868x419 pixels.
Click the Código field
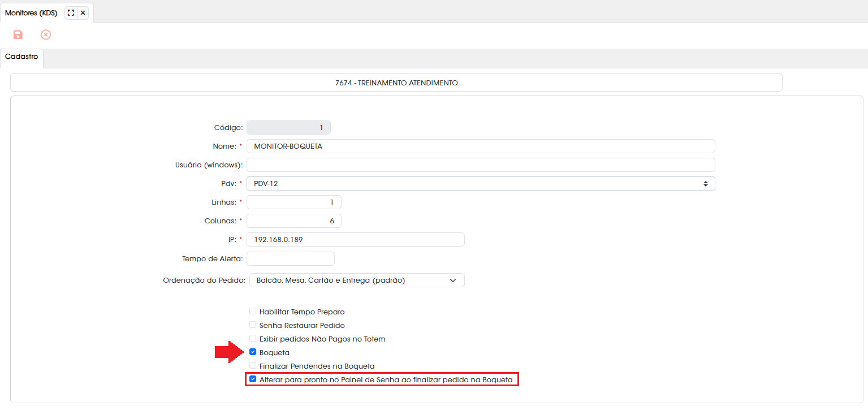pos(288,127)
